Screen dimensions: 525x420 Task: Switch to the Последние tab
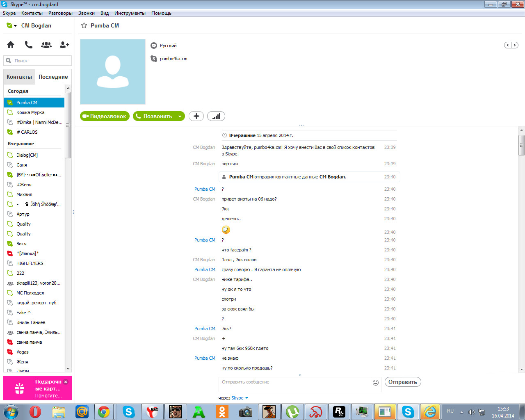pos(53,77)
